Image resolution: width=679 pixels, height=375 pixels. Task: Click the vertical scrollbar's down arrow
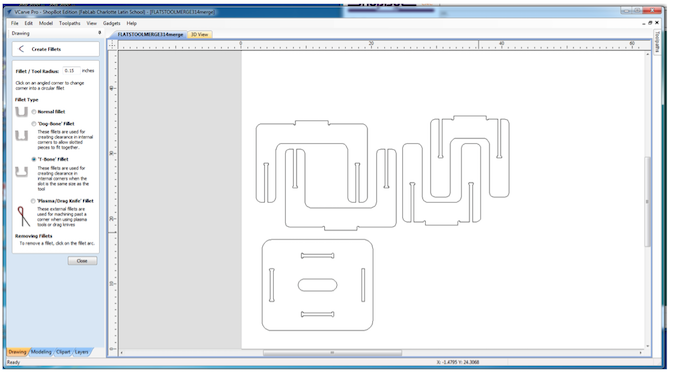(x=648, y=346)
